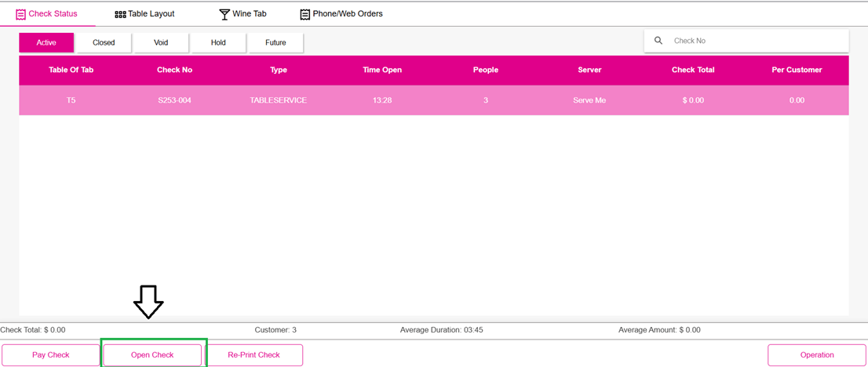Click the Phone/Web Orders receipt icon

pyautogui.click(x=305, y=14)
